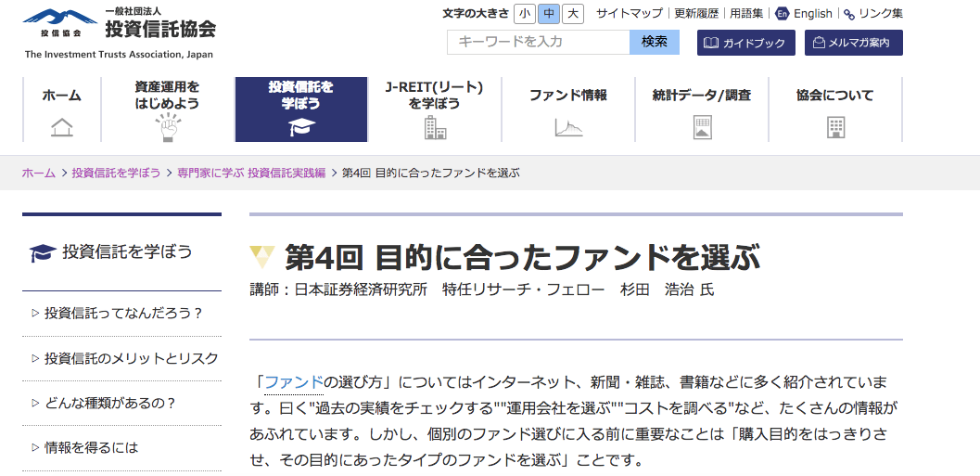This screenshot has height=476, width=980.
Task: Click the office building icon under 協会について
Action: pyautogui.click(x=835, y=128)
